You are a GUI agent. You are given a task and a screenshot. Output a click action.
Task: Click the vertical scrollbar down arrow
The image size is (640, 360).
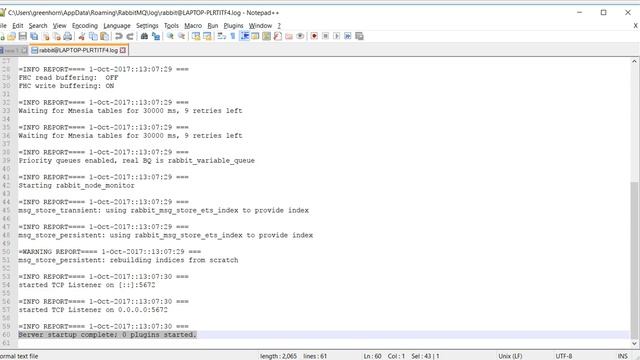pyautogui.click(x=634, y=344)
